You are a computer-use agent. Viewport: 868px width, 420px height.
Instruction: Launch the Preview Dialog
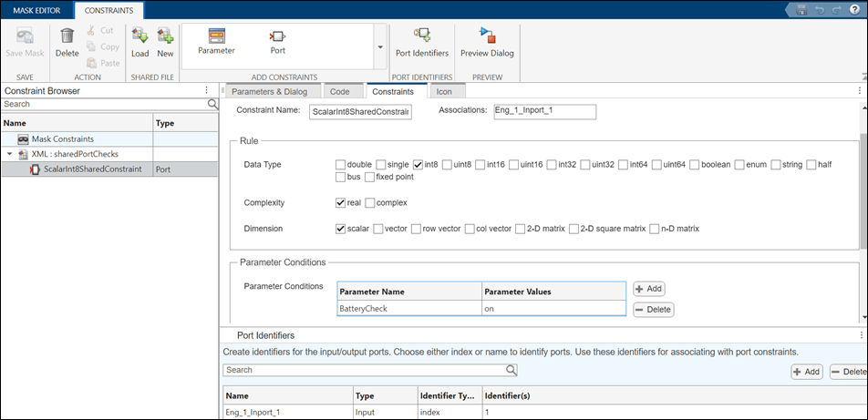(x=487, y=42)
